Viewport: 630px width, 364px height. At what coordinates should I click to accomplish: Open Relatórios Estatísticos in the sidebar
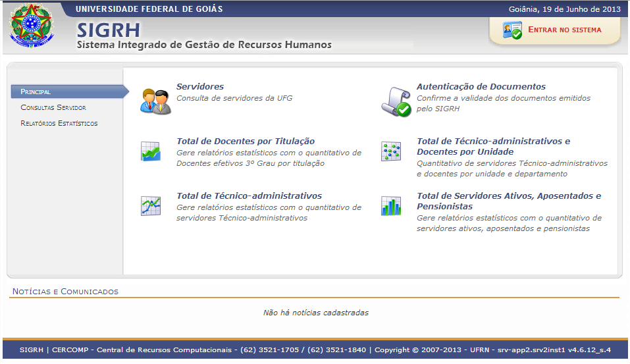point(59,123)
